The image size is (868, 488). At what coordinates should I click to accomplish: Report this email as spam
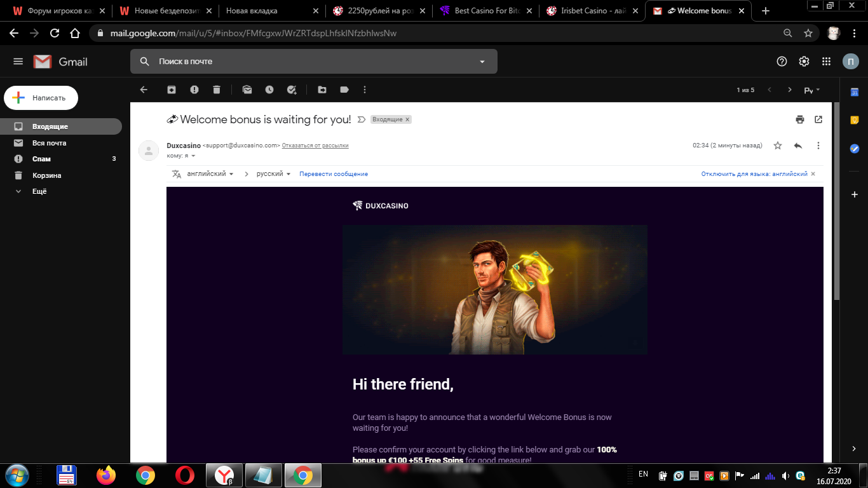(x=194, y=90)
